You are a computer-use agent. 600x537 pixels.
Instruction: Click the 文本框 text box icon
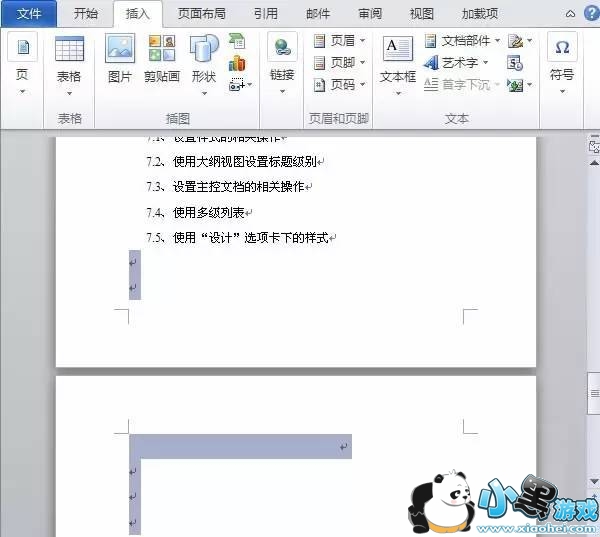coord(398,49)
